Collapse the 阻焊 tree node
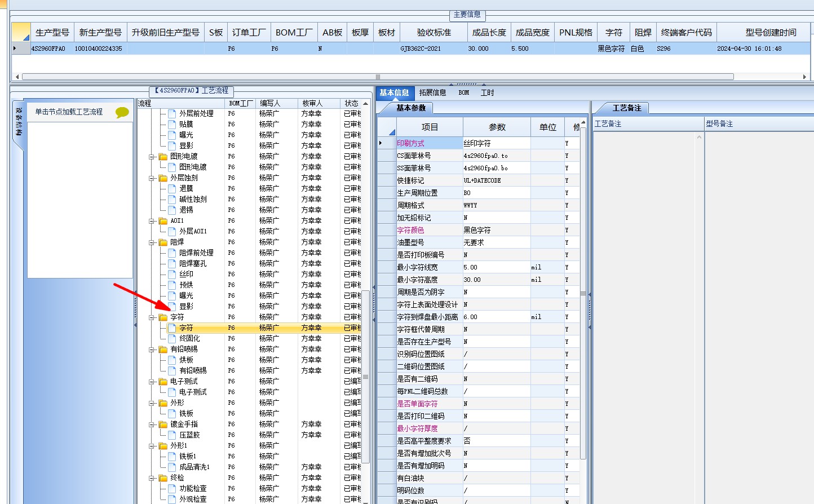814x504 pixels. [x=152, y=242]
